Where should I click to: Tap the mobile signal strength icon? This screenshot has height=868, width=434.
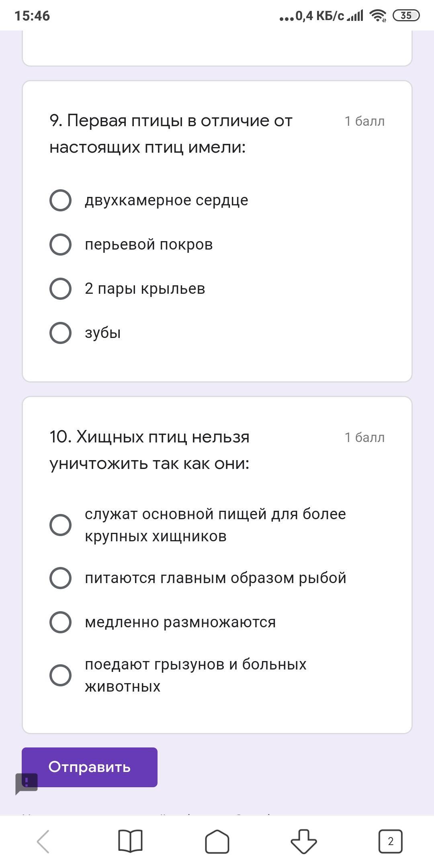point(355,16)
